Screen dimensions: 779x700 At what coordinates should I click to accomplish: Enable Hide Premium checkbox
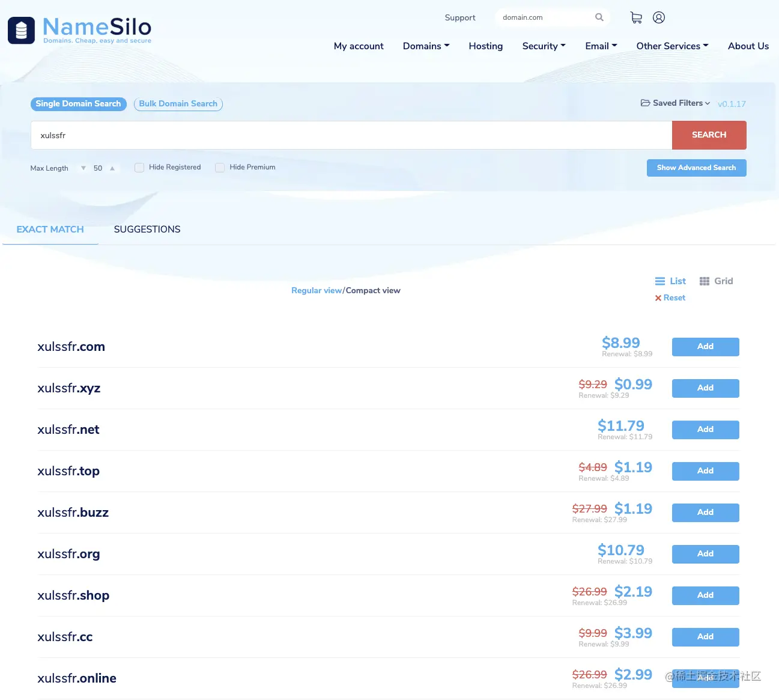[220, 168]
